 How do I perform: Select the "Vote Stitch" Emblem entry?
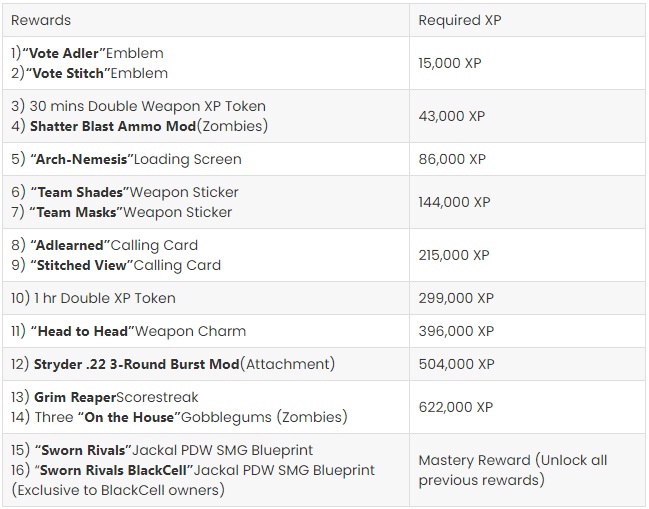[x=89, y=73]
